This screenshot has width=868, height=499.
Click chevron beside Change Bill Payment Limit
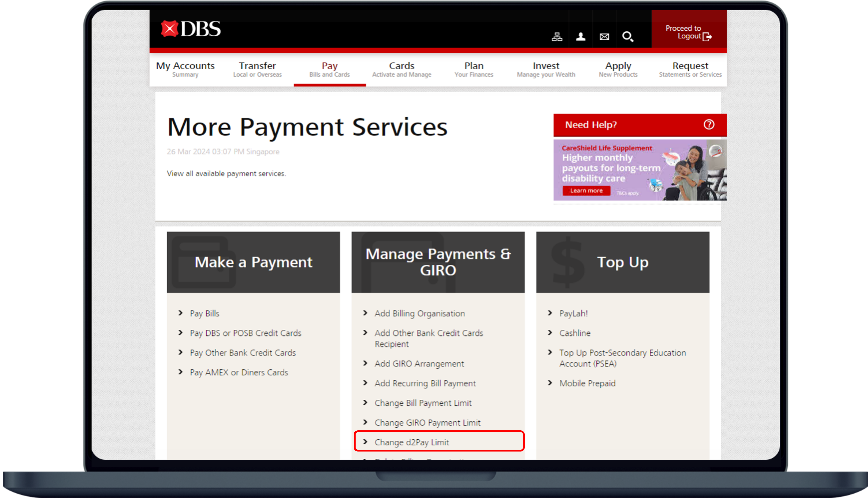pos(365,403)
